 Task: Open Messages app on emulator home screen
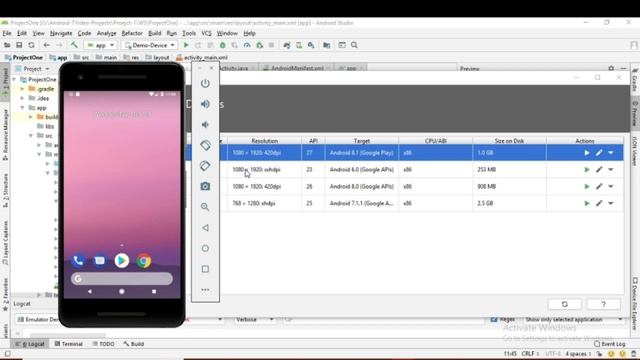tap(100, 260)
